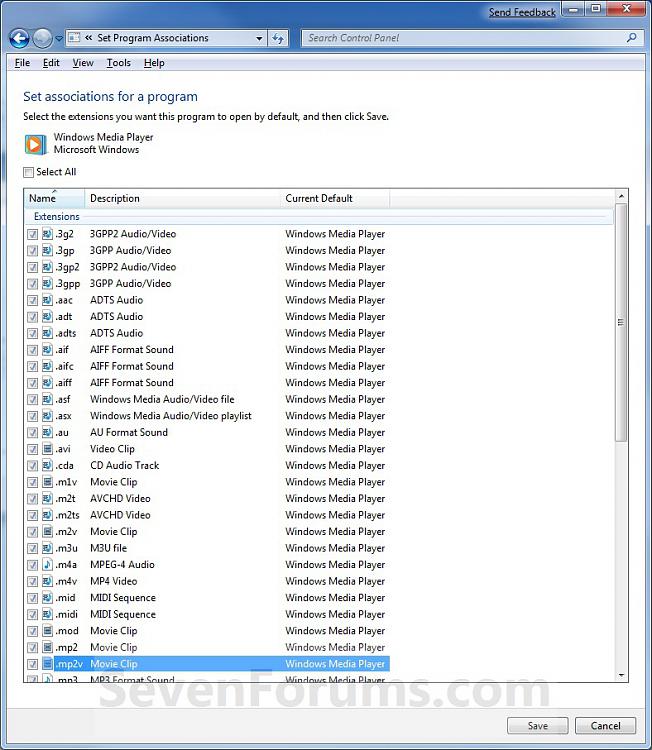Viewport: 652px width, 750px height.
Task: Click the file icon for .avi
Action: pyautogui.click(x=47, y=449)
